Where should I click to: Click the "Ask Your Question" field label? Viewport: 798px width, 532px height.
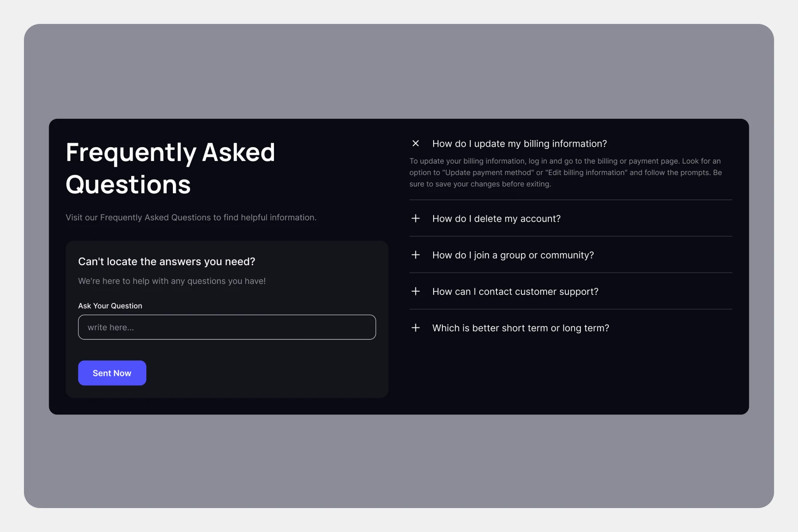(110, 306)
